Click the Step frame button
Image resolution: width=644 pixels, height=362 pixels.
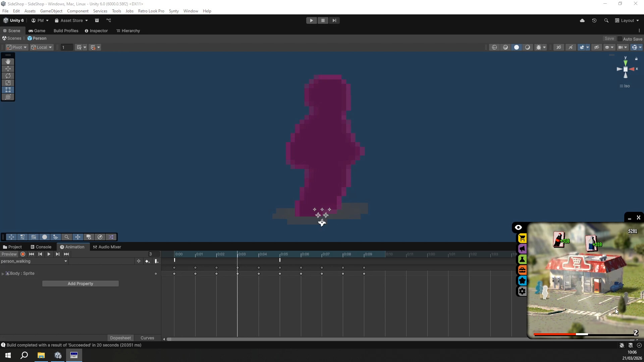[x=334, y=20]
